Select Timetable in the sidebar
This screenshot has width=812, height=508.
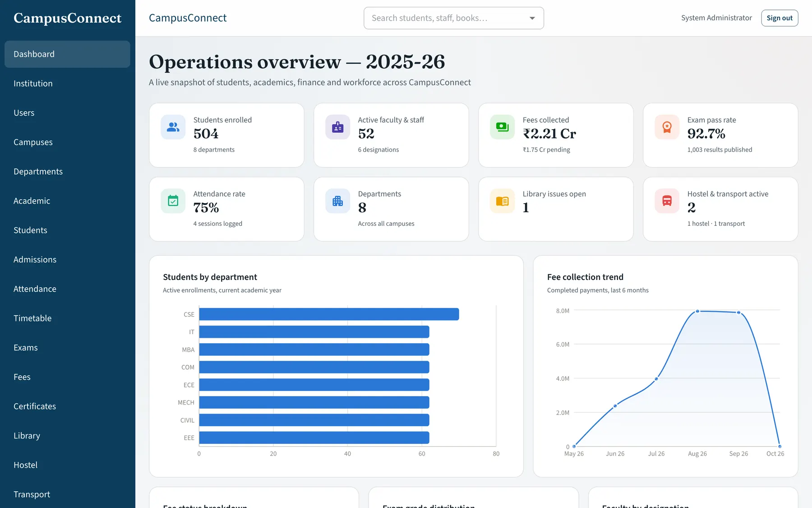click(x=67, y=318)
